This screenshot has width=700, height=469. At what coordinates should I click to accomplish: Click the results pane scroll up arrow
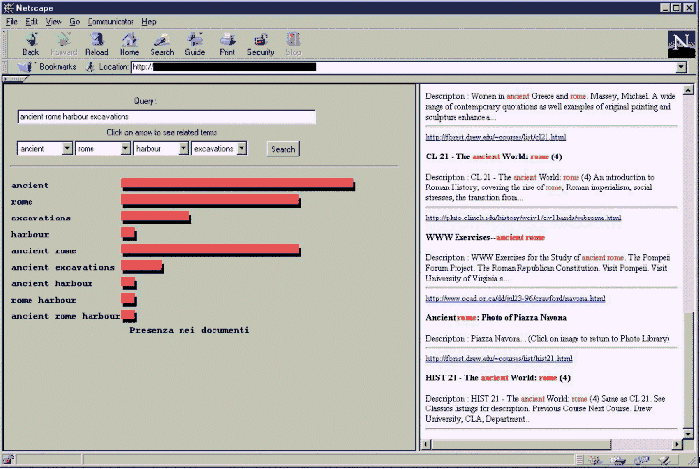pos(688,90)
